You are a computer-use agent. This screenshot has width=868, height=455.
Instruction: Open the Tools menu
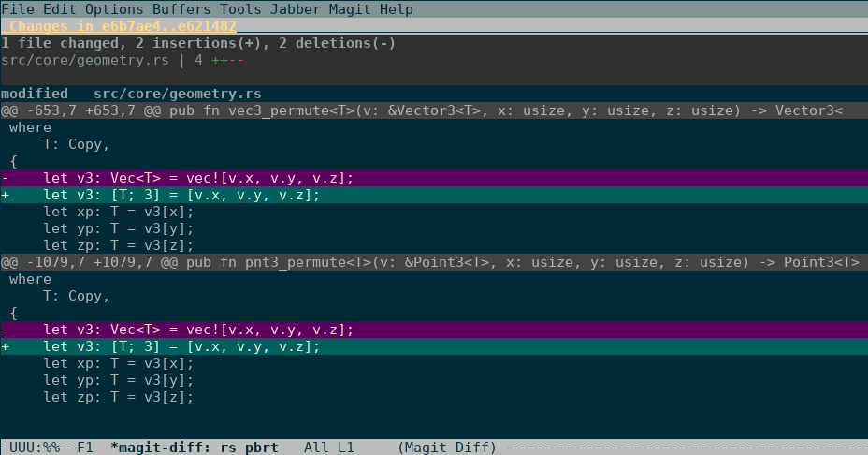tap(240, 9)
